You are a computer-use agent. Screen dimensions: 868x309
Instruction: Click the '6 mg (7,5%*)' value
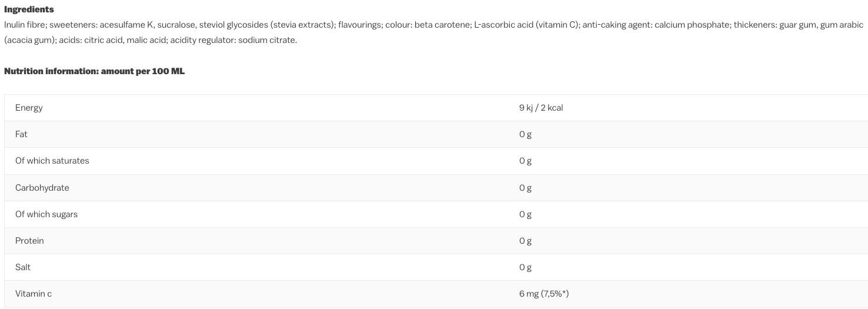(x=544, y=294)
